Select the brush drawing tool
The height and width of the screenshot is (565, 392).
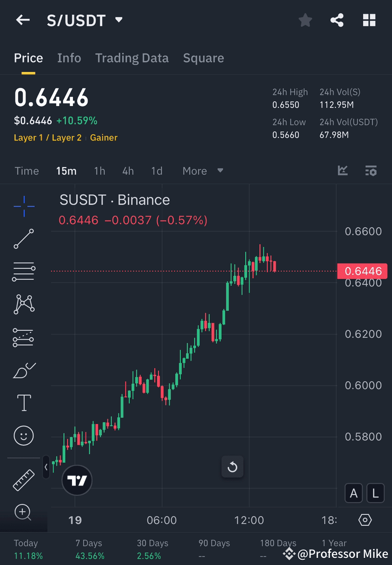click(x=24, y=370)
